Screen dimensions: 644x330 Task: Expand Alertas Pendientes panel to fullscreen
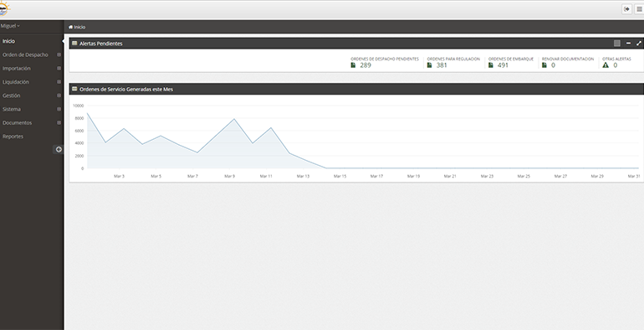pos(639,44)
